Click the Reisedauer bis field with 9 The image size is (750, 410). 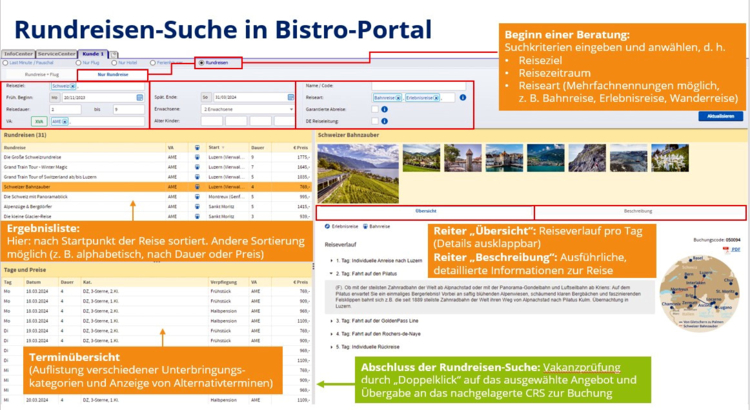(128, 110)
